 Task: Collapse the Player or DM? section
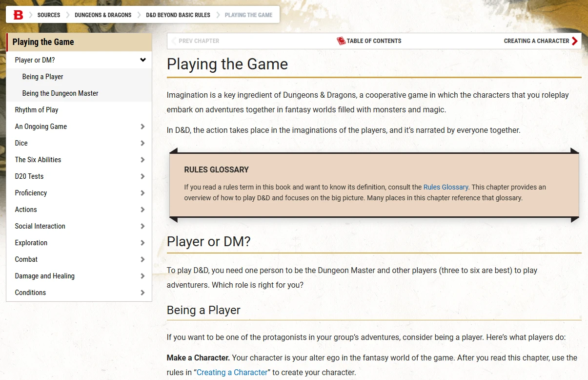click(x=142, y=60)
